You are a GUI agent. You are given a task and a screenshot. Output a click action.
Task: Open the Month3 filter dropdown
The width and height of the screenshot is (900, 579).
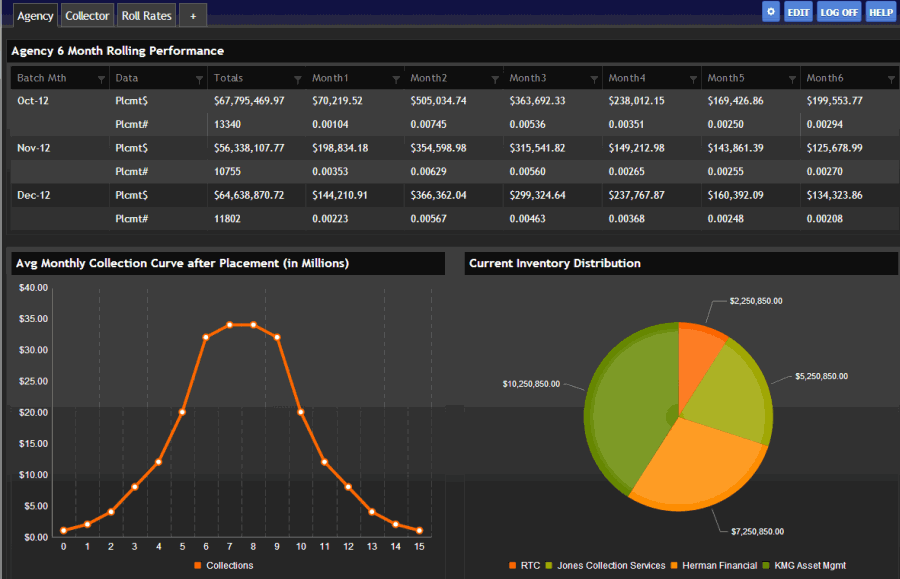pos(595,77)
